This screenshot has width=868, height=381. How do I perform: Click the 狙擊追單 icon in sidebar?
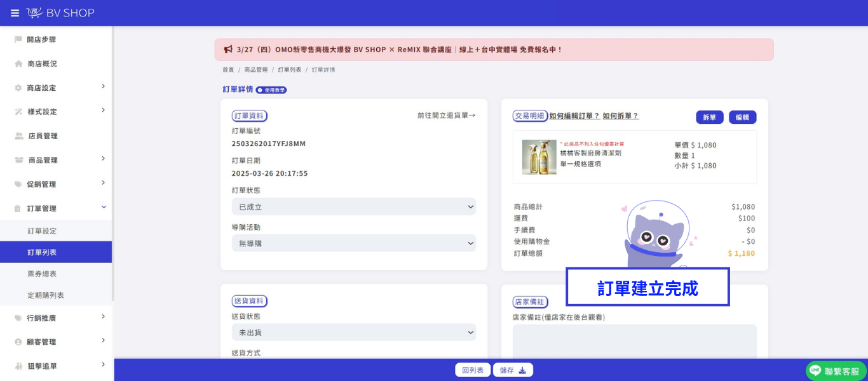coord(18,366)
